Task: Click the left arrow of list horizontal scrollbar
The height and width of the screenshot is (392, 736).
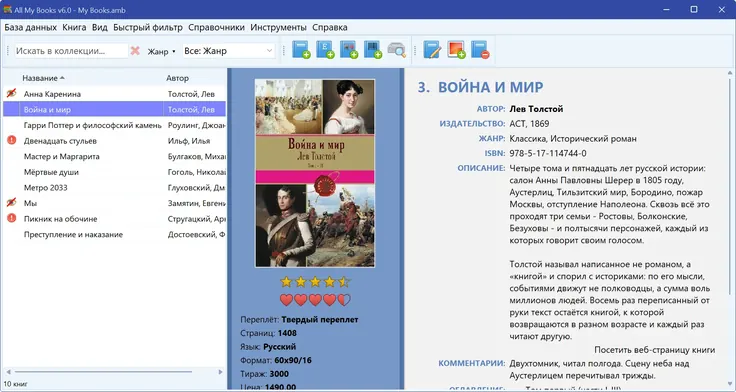Action: [x=8, y=372]
